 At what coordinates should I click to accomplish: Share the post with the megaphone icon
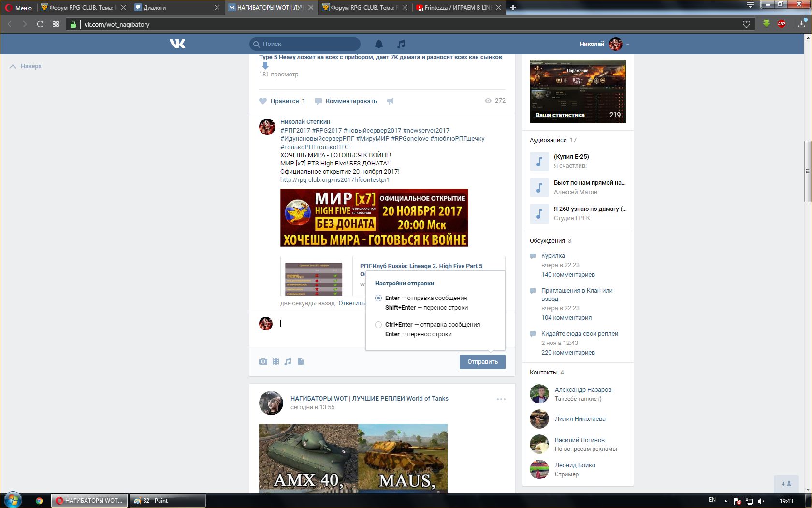390,101
